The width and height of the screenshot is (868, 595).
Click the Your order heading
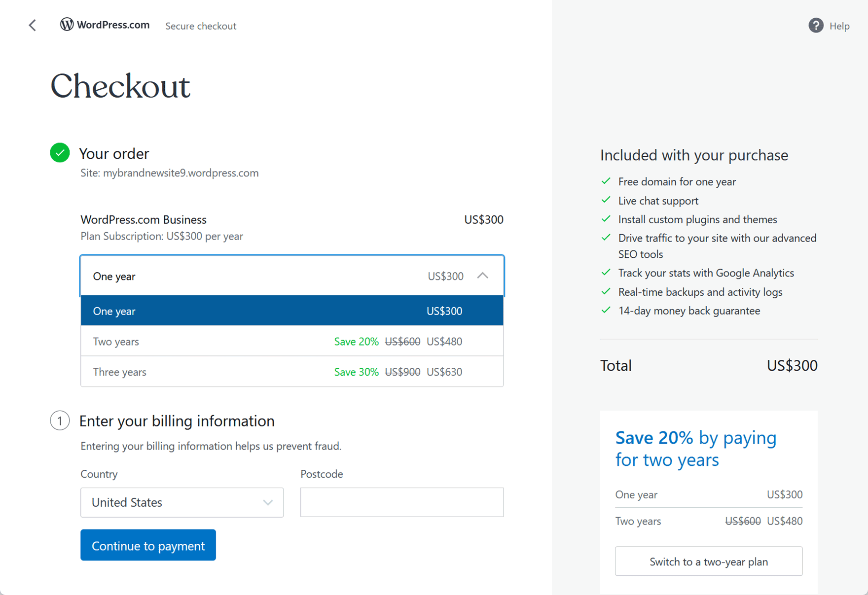click(114, 154)
